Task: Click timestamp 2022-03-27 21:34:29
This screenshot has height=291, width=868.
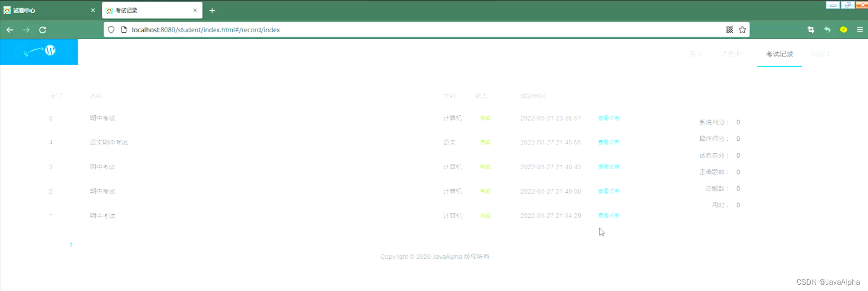Action: (x=551, y=215)
